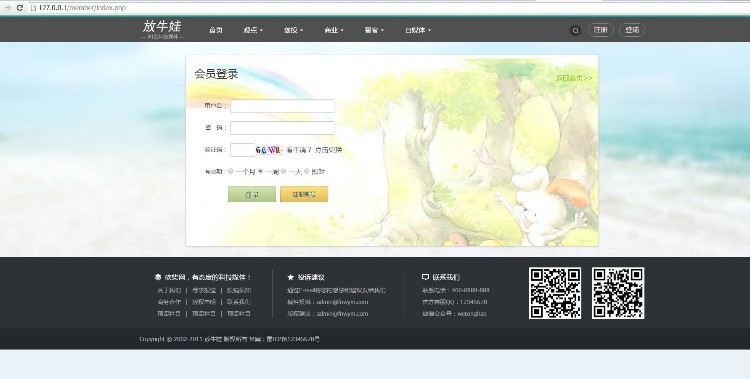Expand the 自媒体 navigation dropdown
750x379 pixels.
(x=418, y=30)
